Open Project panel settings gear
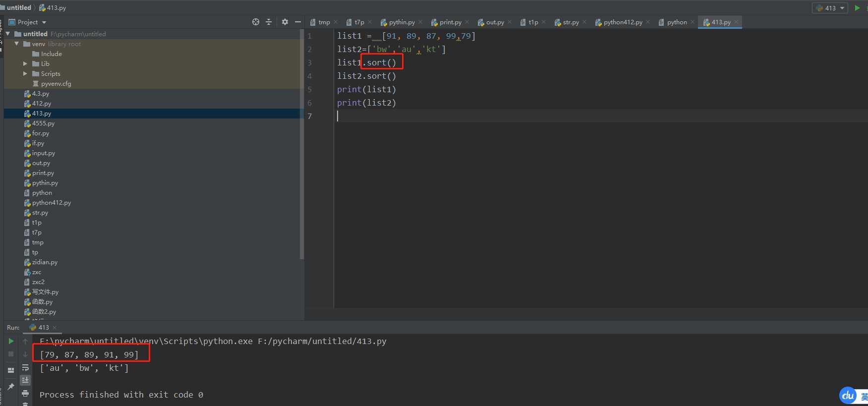The width and height of the screenshot is (868, 406). click(285, 22)
